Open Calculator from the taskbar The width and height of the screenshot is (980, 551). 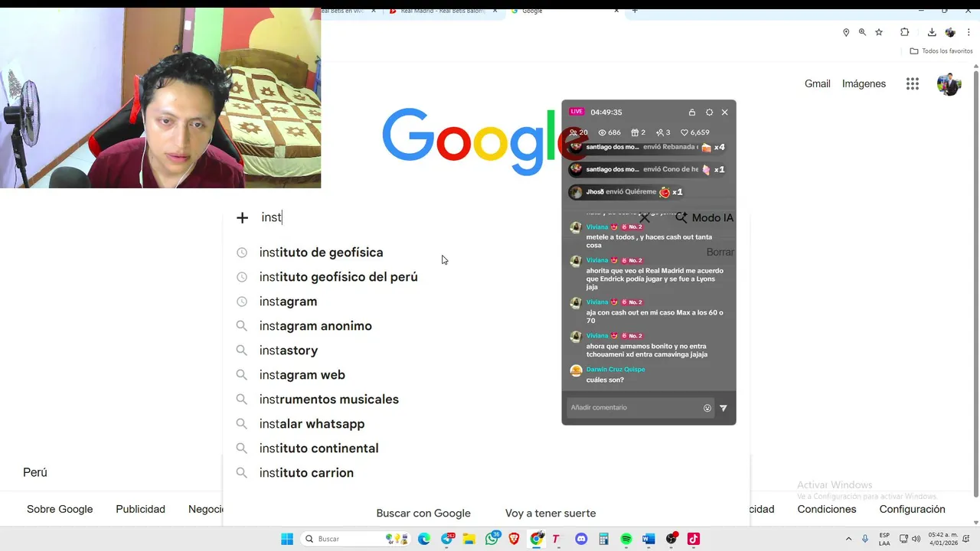603,539
